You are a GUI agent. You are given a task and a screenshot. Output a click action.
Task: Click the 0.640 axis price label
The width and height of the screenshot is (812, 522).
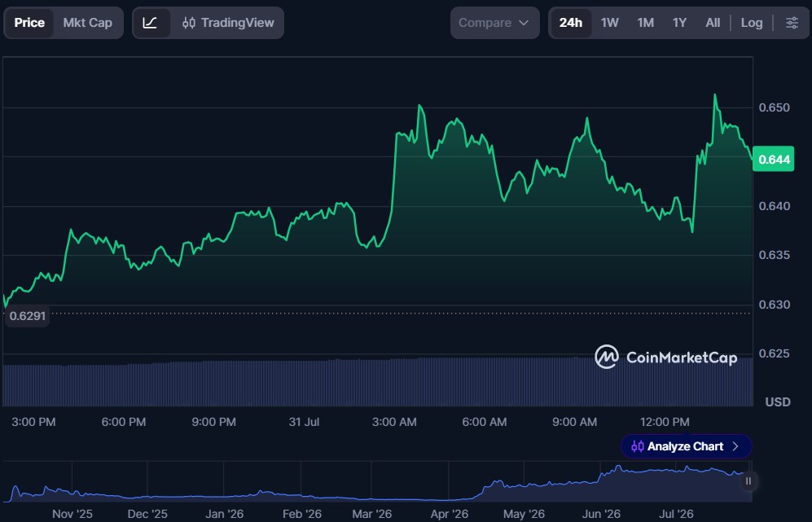point(775,206)
